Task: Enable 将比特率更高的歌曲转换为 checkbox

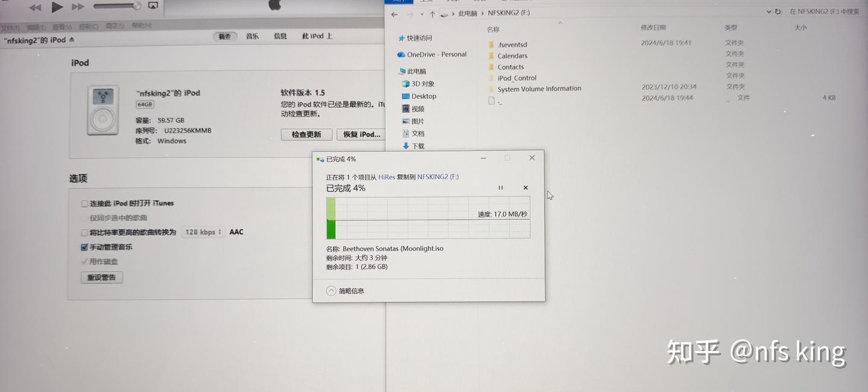Action: [84, 232]
